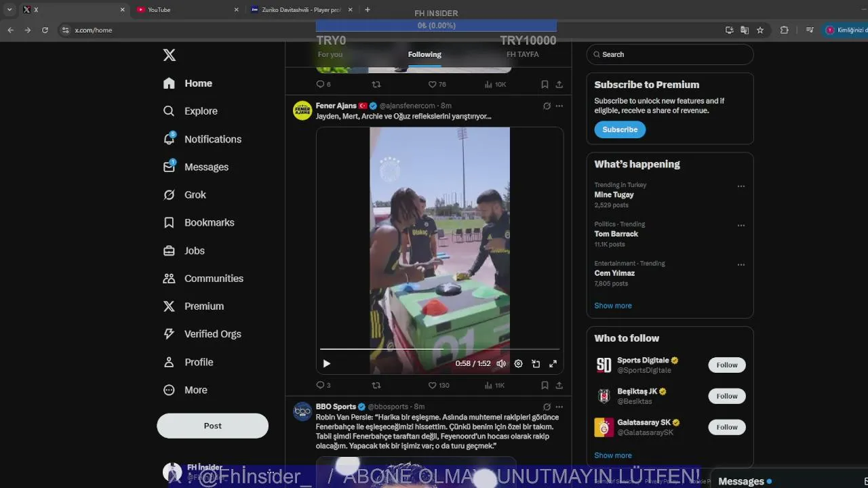Follow Sports Digitale
868x488 pixels.
[x=727, y=365]
